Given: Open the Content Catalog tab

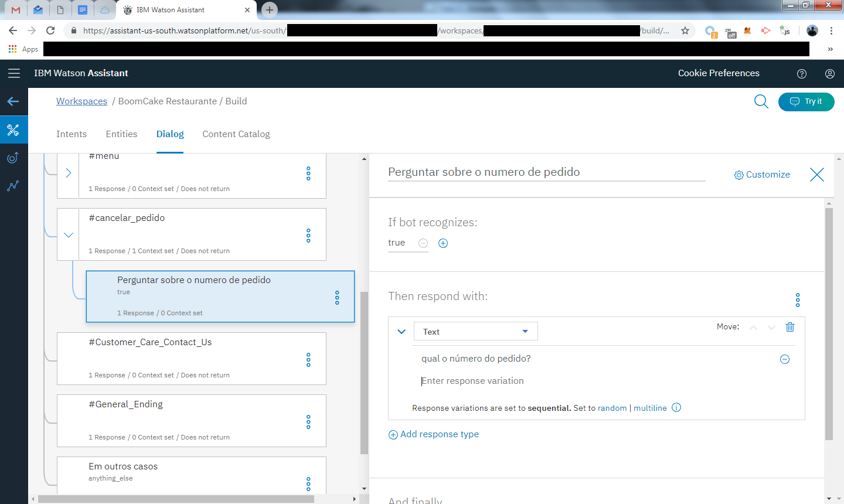Looking at the screenshot, I should point(236,134).
